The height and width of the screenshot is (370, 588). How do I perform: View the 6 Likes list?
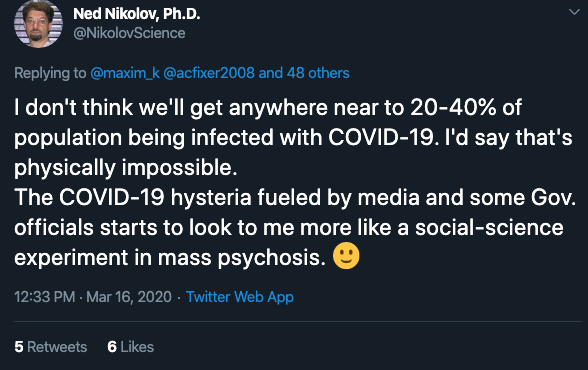coord(130,347)
